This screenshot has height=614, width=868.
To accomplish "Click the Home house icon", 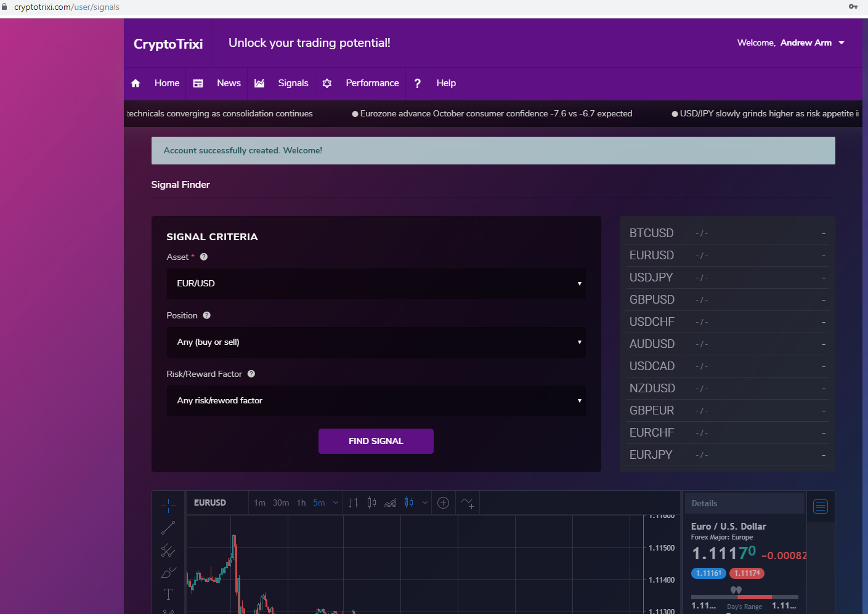I will coord(136,83).
